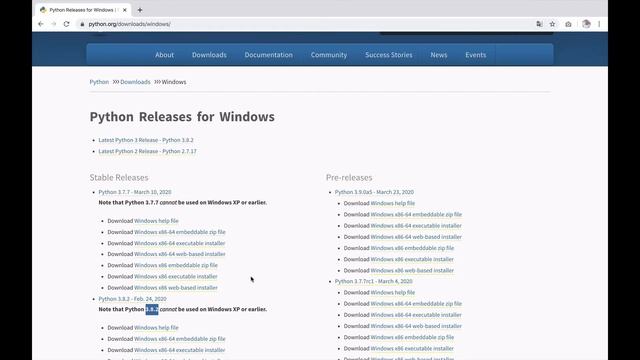Open Latest Python 3 Release - Python 3.8.2
This screenshot has height=360, width=640.
146,140
